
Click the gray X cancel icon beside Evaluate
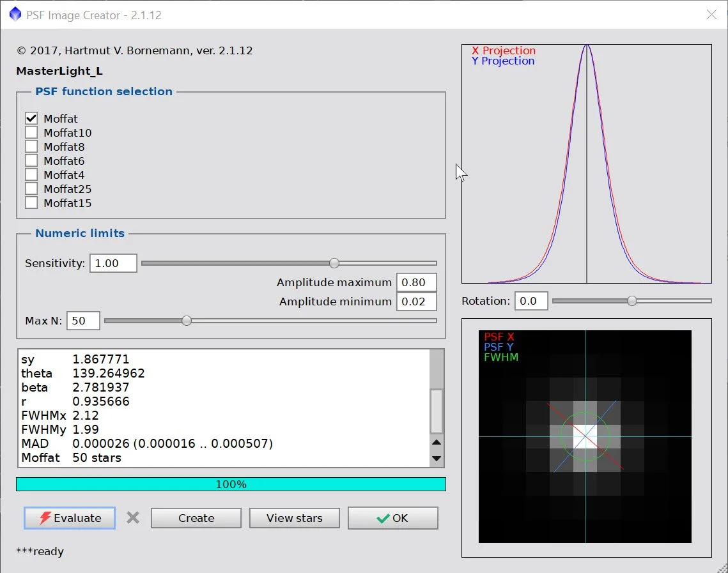133,517
